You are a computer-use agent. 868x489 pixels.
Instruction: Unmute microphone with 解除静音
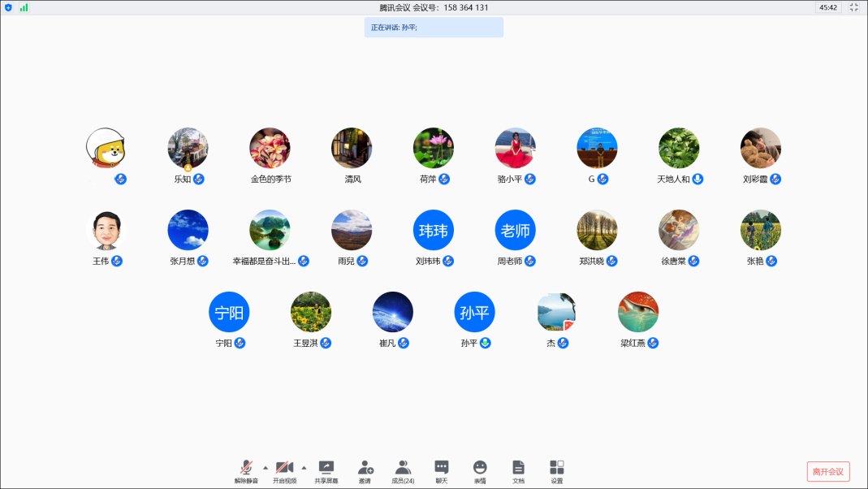click(246, 470)
